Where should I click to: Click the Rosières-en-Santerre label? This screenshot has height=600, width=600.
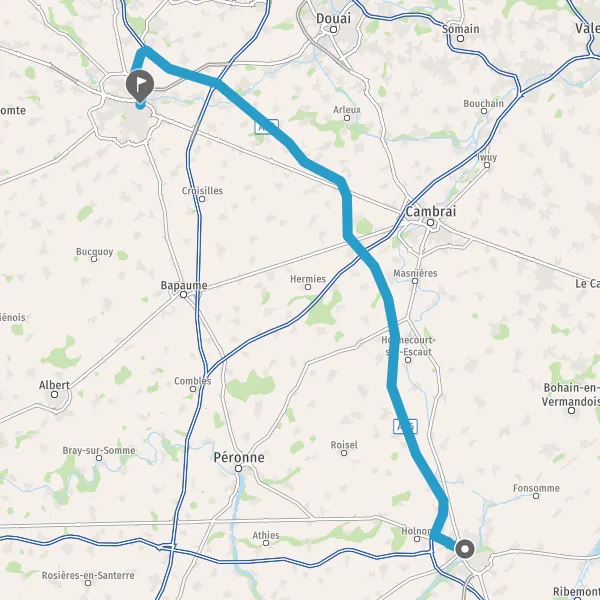[88, 576]
